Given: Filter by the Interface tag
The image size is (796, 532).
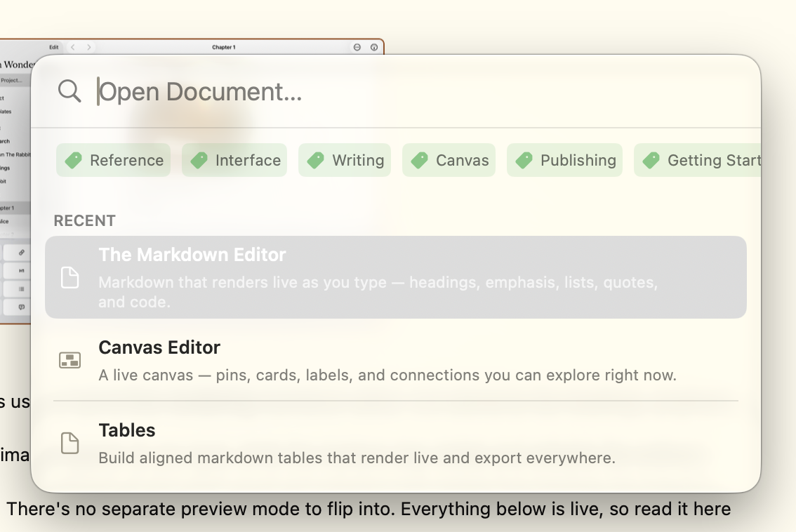Looking at the screenshot, I should pos(234,161).
